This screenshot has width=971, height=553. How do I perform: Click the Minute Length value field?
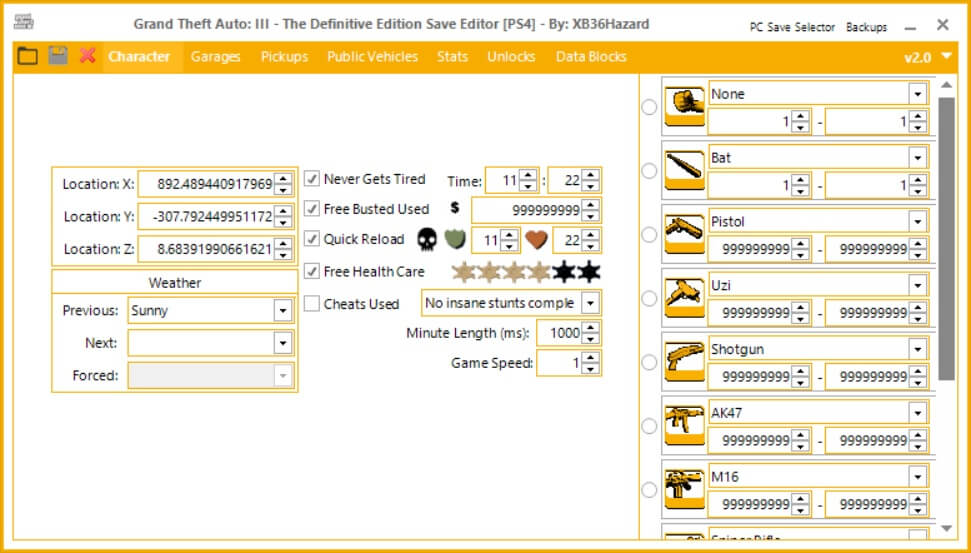point(560,333)
